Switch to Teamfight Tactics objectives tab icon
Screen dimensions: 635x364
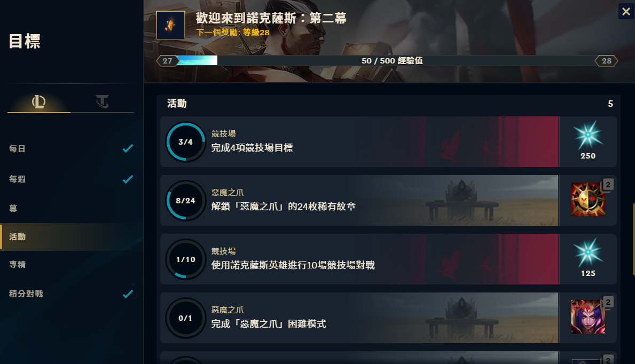103,101
